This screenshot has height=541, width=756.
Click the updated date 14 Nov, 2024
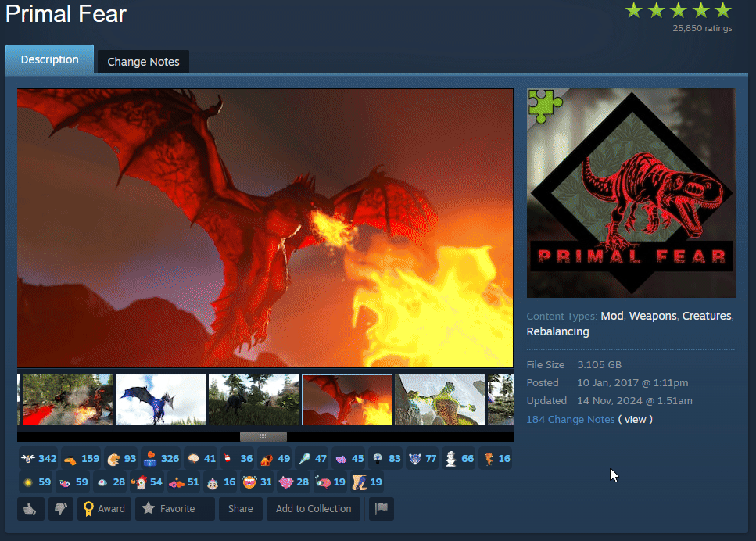pyautogui.click(x=635, y=401)
